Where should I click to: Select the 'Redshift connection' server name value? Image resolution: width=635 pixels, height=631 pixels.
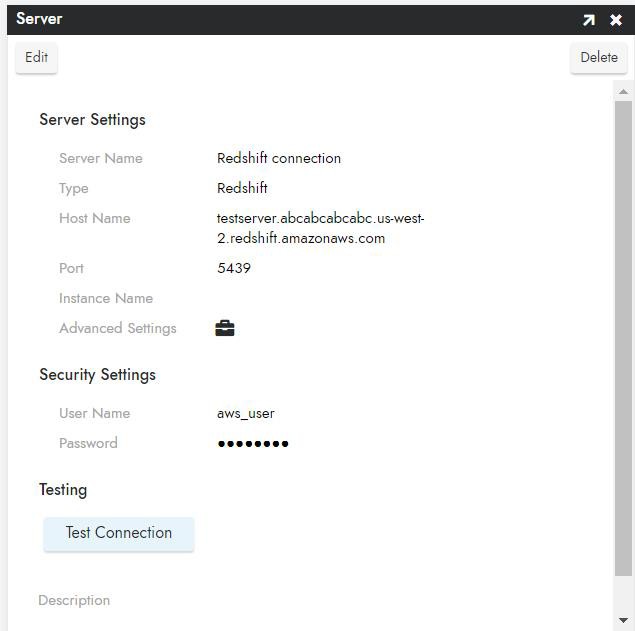pyautogui.click(x=279, y=158)
